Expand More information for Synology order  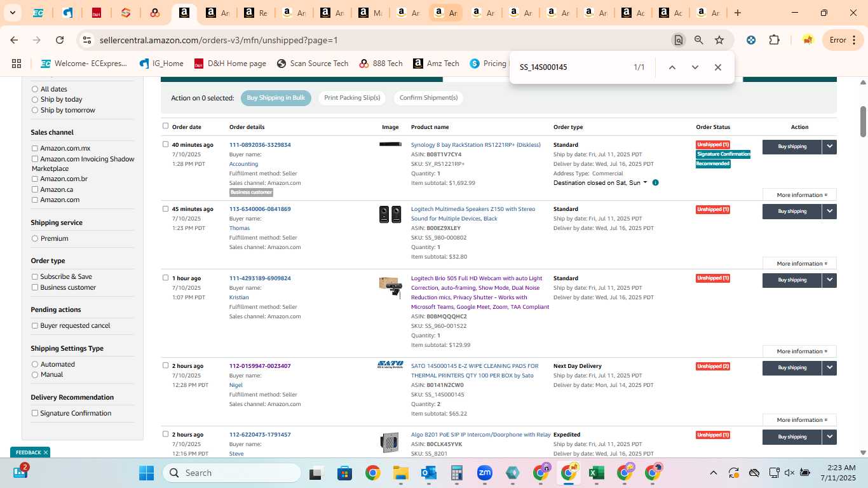coord(799,195)
